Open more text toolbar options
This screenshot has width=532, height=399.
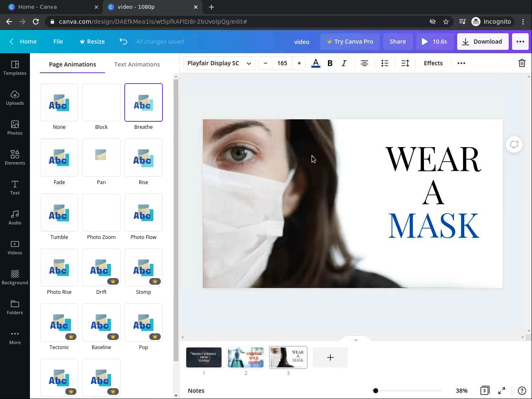coord(461,63)
